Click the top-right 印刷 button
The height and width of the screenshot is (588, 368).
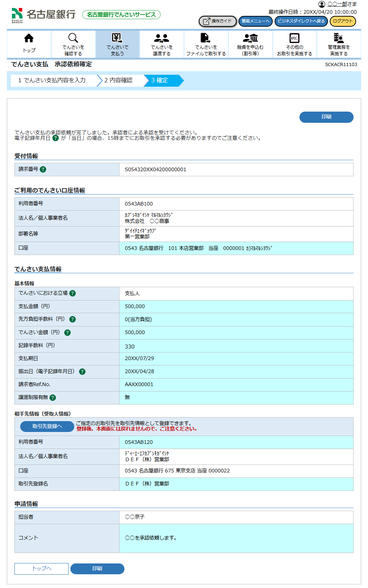tap(326, 117)
